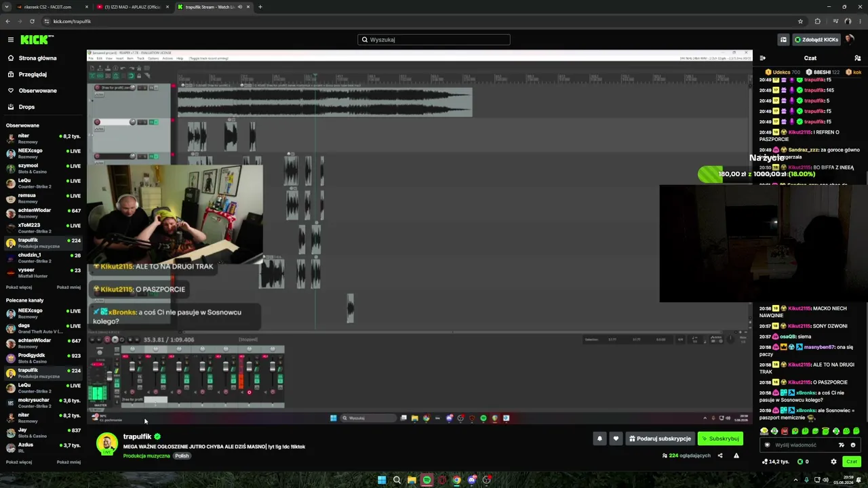Open the browser extensions icon
The height and width of the screenshot is (488, 868).
(818, 21)
